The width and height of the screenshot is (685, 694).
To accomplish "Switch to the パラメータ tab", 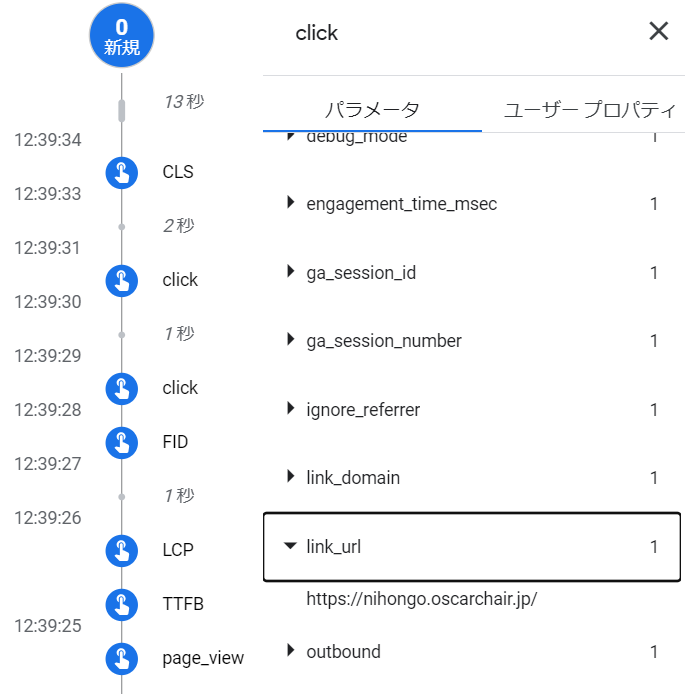I will click(x=372, y=110).
